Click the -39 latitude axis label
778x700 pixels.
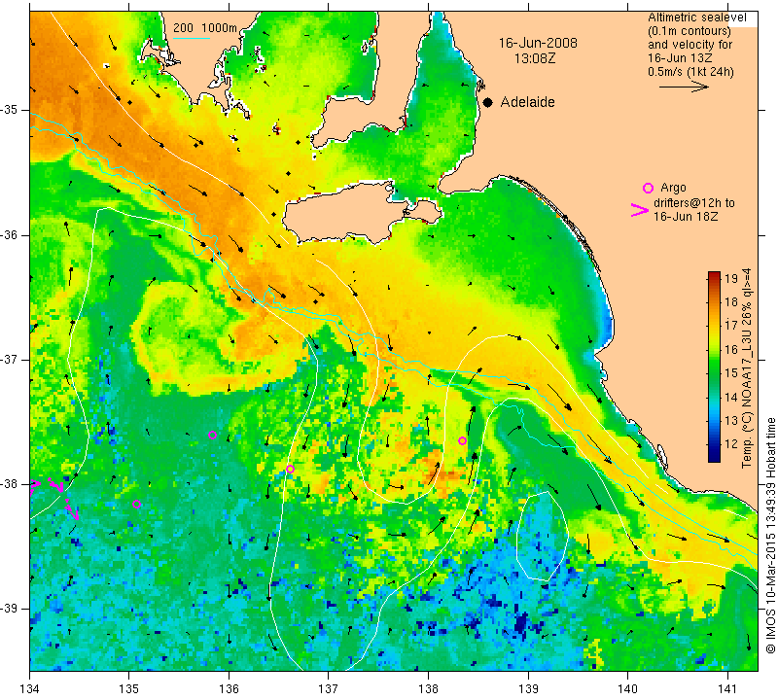(x=10, y=609)
